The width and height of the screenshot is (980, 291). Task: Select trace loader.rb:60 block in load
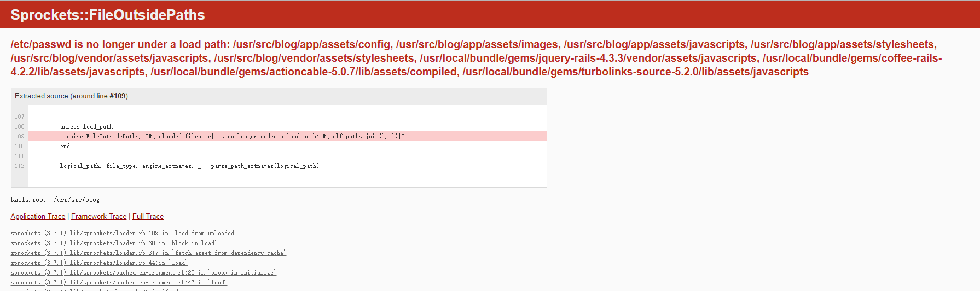pyautogui.click(x=114, y=243)
